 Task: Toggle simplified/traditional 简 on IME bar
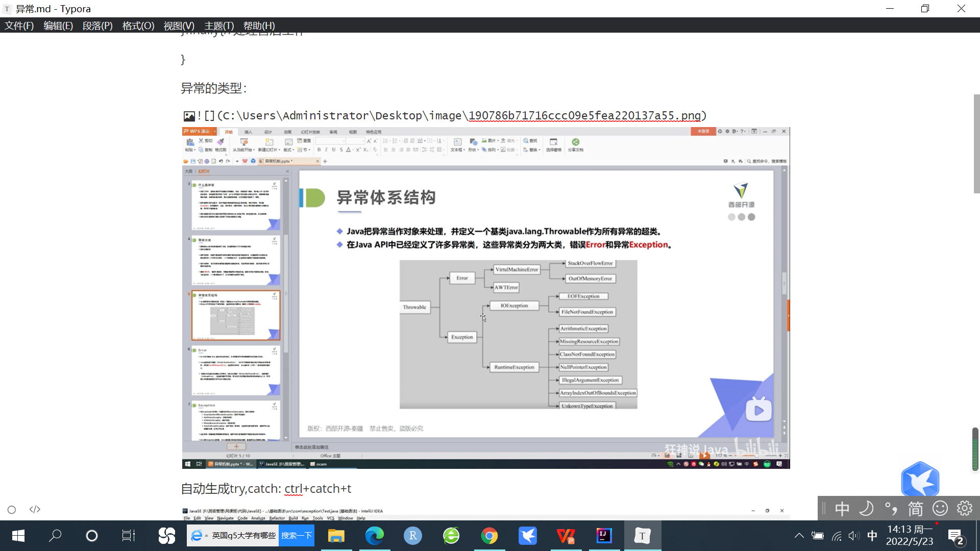915,509
